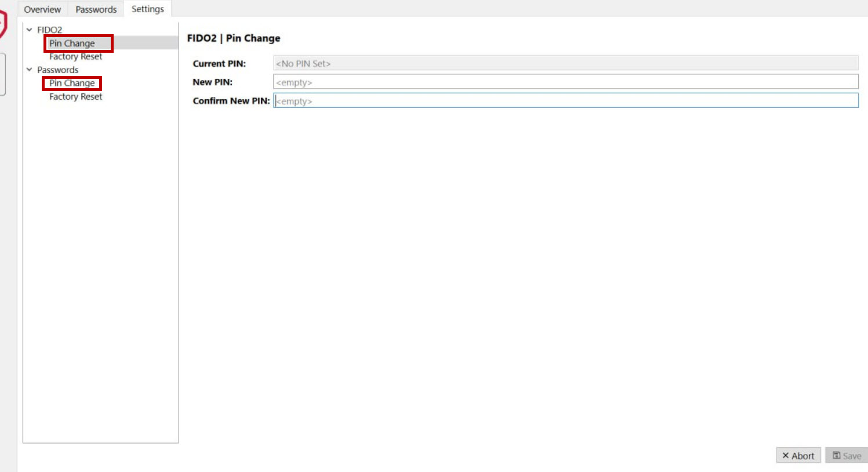Screen dimensions: 868x472
Task: Choose Factory Reset under Passwords section
Action: tap(75, 97)
